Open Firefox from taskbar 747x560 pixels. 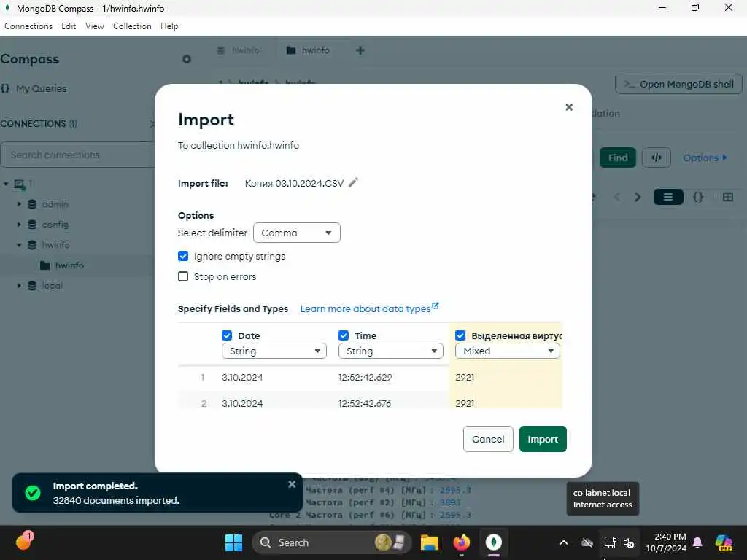(x=461, y=542)
